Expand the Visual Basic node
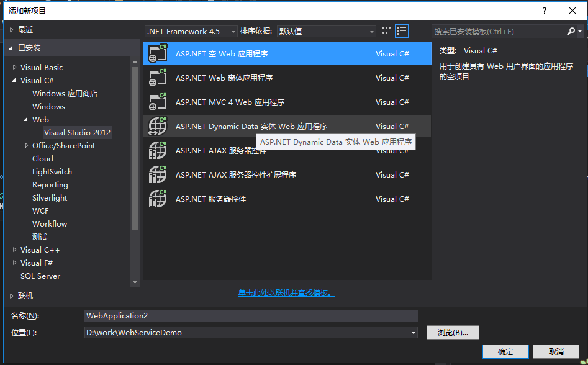 [15, 68]
